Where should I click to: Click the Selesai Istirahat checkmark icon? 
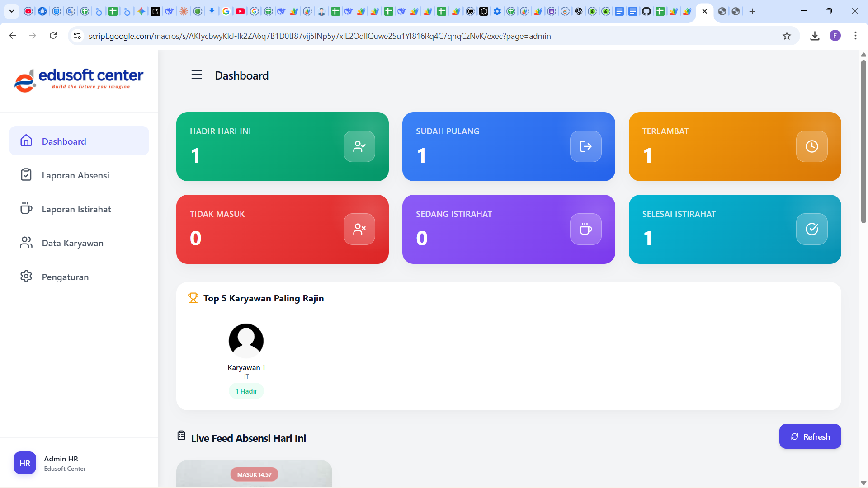[x=812, y=229]
